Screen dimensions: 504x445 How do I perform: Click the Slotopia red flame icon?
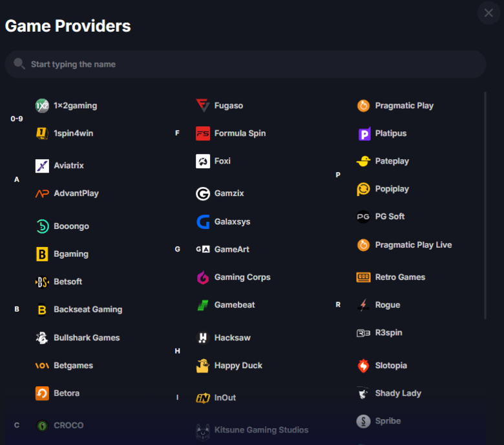(364, 366)
